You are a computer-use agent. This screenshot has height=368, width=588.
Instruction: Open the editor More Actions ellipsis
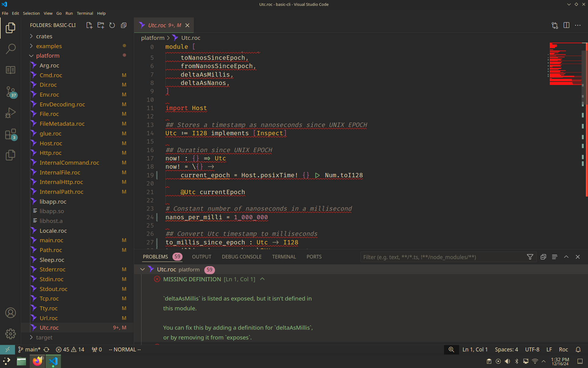tap(578, 25)
